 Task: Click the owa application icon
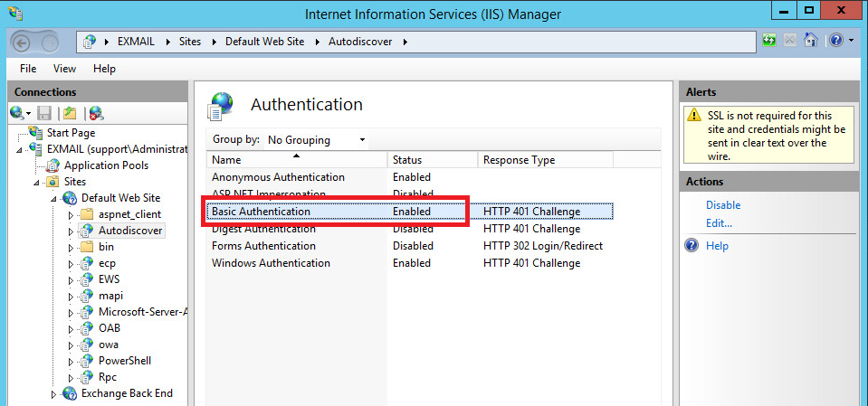pyautogui.click(x=88, y=345)
